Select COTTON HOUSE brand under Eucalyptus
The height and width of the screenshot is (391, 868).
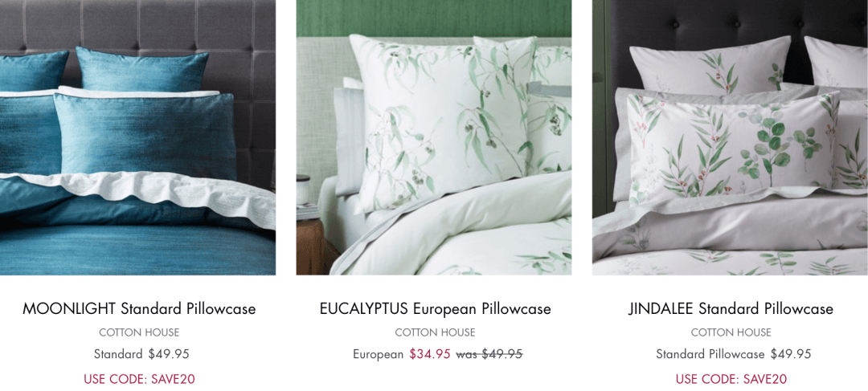pos(435,333)
